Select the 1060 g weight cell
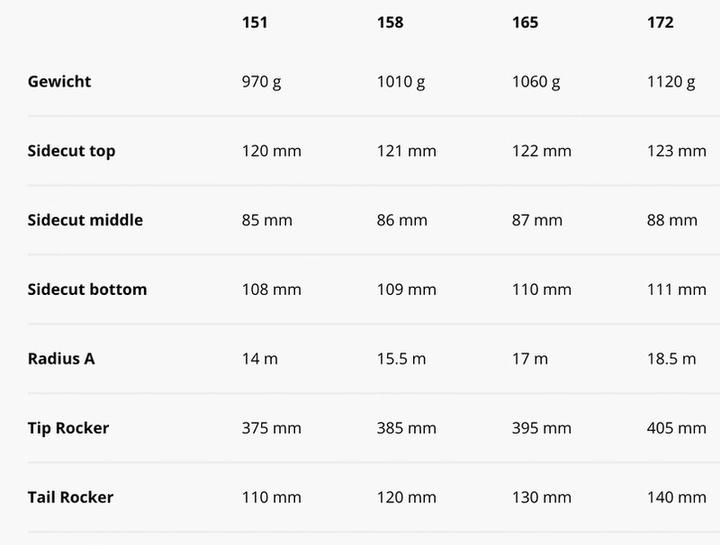720x545 pixels. coord(536,82)
